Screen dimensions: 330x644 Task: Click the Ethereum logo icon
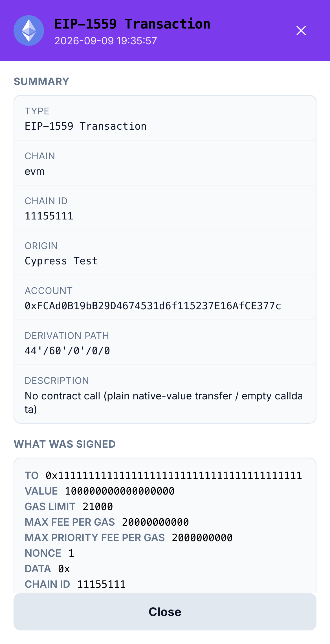coord(29,31)
